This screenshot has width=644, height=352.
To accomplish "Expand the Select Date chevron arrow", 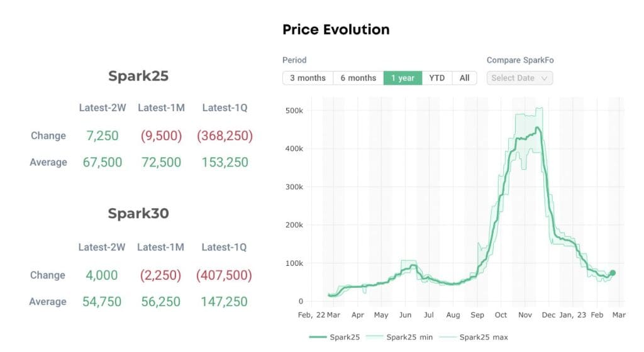I will pos(544,79).
